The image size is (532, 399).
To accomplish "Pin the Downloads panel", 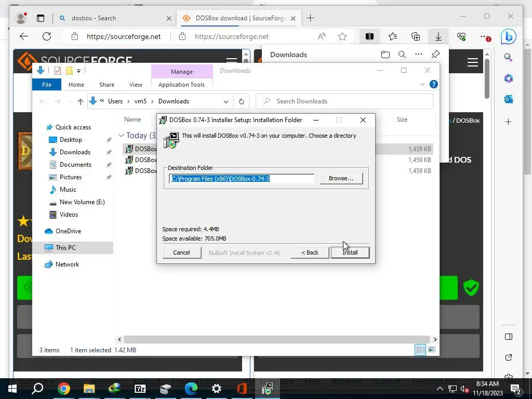I will point(436,54).
